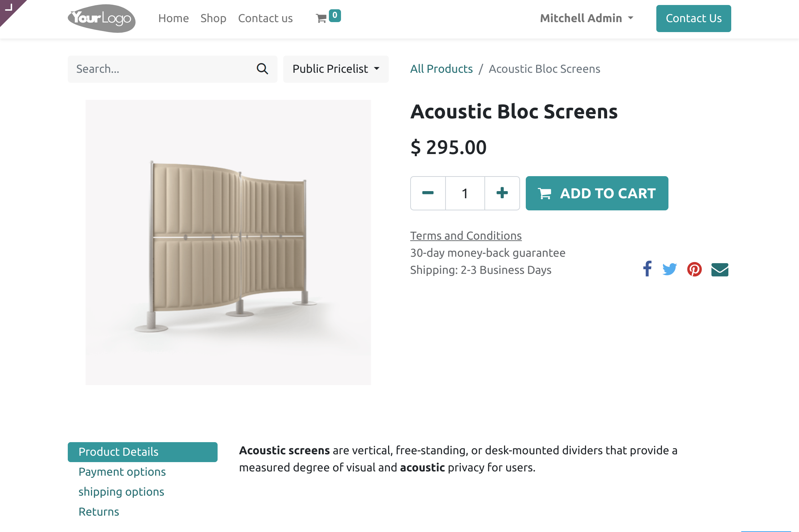799x532 pixels.
Task: Decrease quantity with minus button
Action: (428, 193)
